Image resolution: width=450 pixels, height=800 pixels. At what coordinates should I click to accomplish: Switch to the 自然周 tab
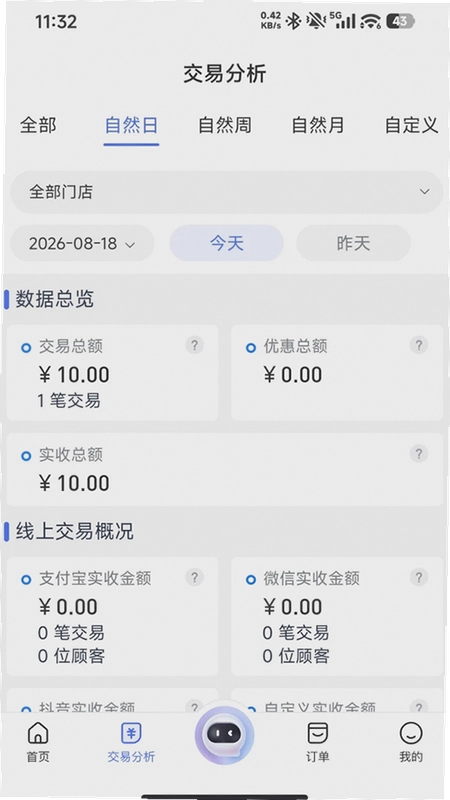point(224,125)
